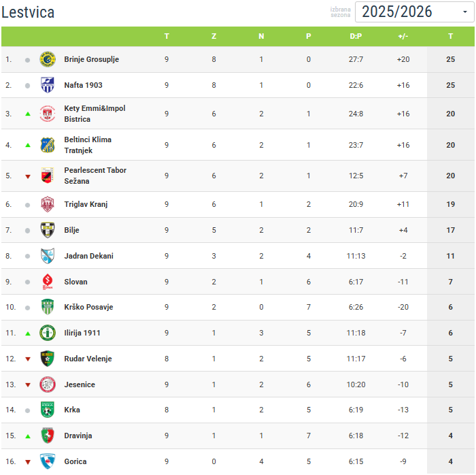Viewport: 476px width, 475px height.
Task: Click the Rudar Velenje club crest
Action: click(x=48, y=359)
